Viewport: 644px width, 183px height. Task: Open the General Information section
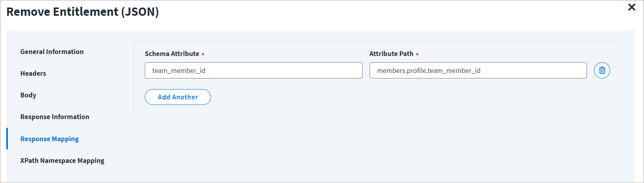(x=52, y=52)
